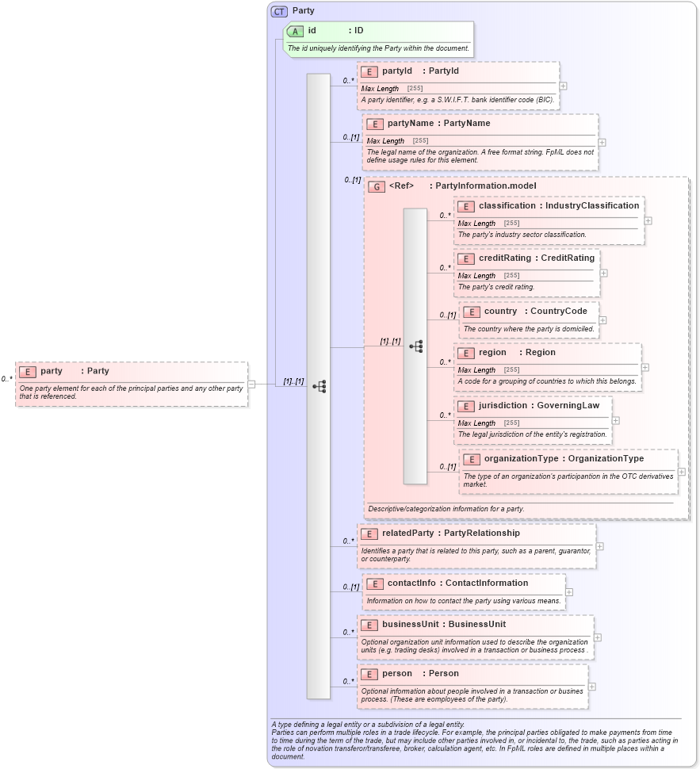Click 'Descriptive/categorization information for a party.' text

446,509
